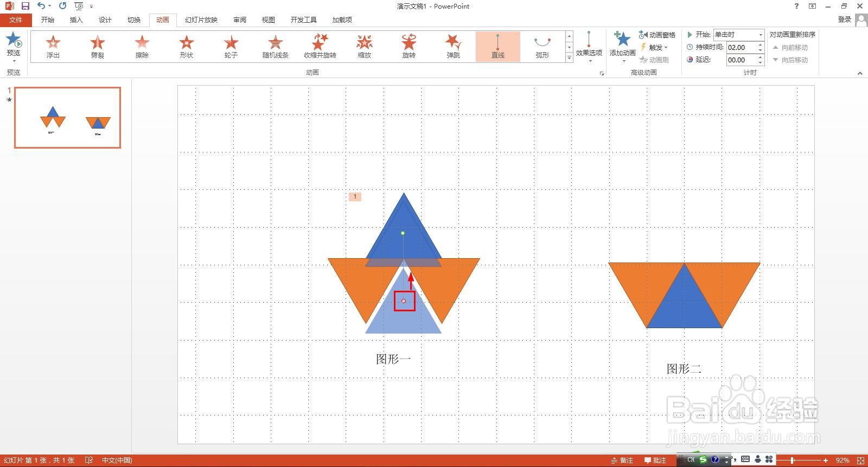The height and width of the screenshot is (467, 868).
Task: Switch to the 审阅 review tab
Action: [240, 20]
